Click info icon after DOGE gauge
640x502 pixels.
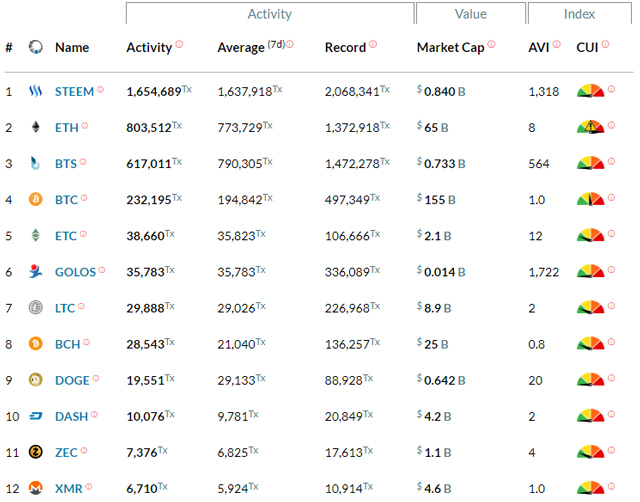pos(611,377)
